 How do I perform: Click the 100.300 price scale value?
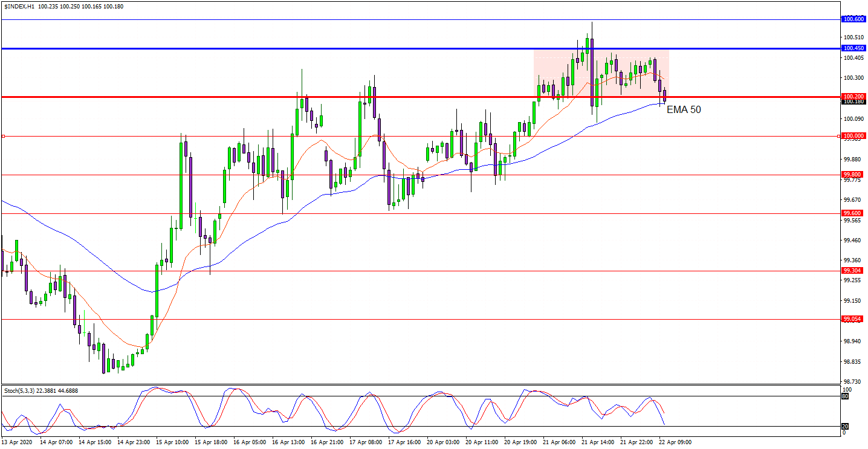point(853,78)
